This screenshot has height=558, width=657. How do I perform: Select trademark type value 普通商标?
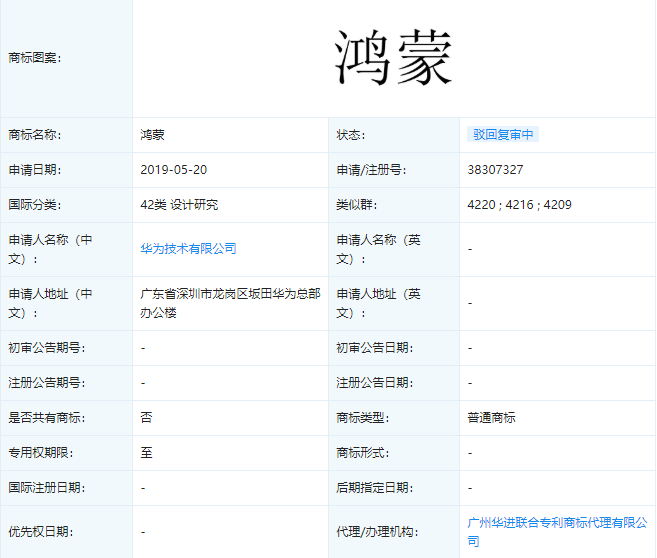pyautogui.click(x=491, y=418)
